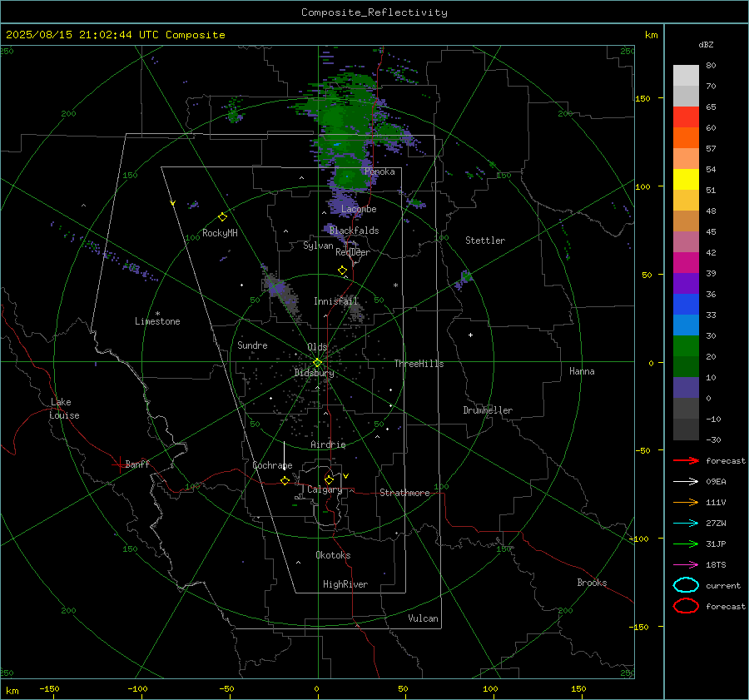Click the Lake Louise label

pyautogui.click(x=64, y=409)
